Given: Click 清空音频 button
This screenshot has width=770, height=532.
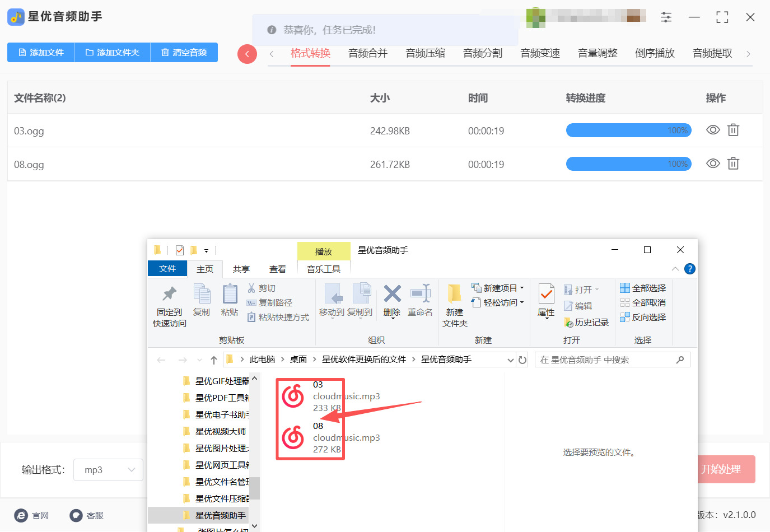Looking at the screenshot, I should click(184, 52).
